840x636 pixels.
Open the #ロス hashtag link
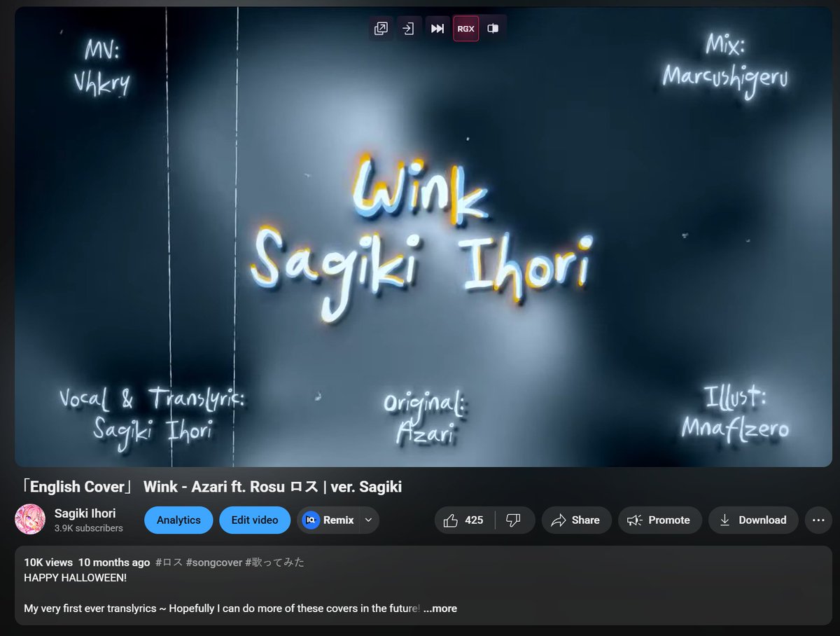(x=170, y=562)
